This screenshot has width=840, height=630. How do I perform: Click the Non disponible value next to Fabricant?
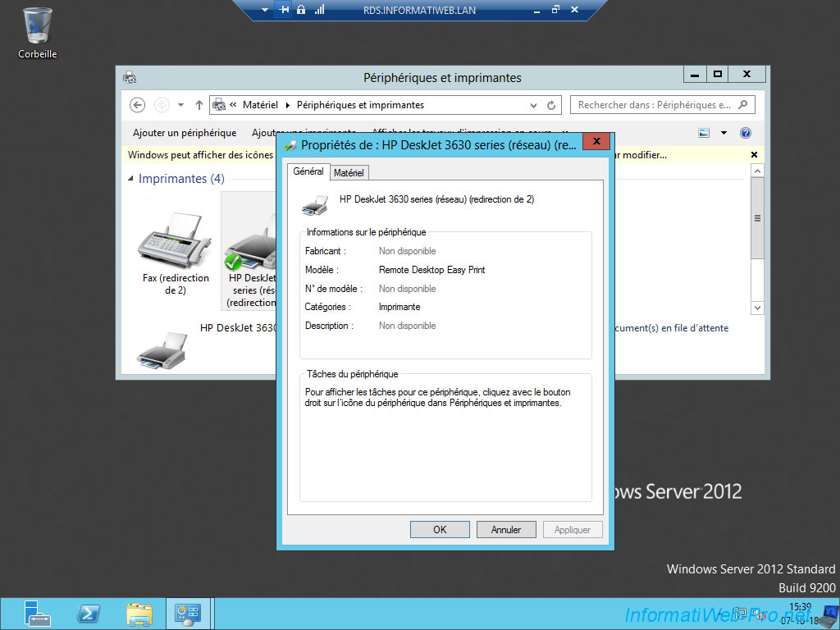[x=407, y=251]
